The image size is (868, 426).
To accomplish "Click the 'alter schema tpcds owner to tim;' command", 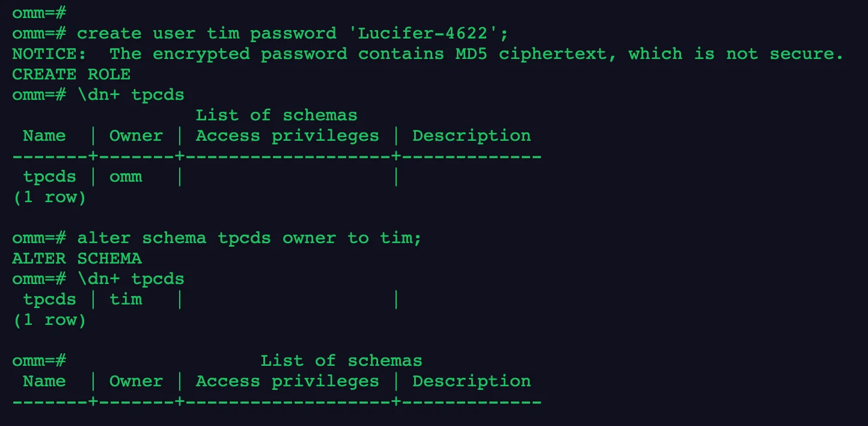I will click(x=249, y=238).
